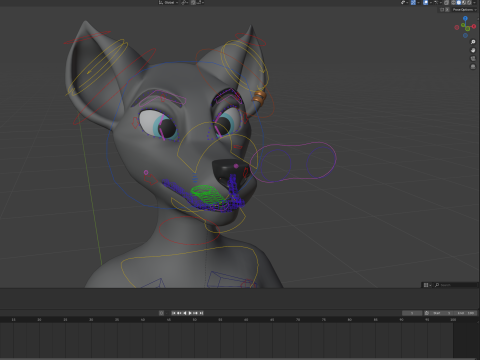Open the shading options dropdown arrow

(x=474, y=2)
